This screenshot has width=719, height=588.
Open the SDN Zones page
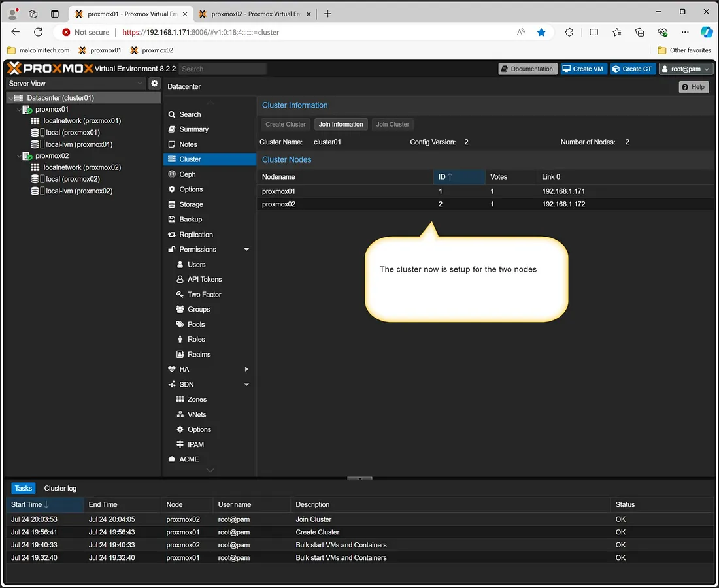[196, 399]
